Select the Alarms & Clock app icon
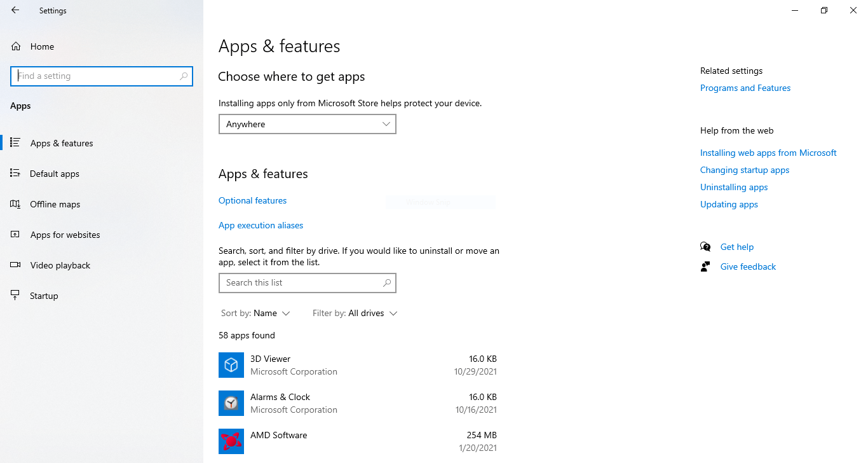This screenshot has height=463, width=868. (231, 403)
